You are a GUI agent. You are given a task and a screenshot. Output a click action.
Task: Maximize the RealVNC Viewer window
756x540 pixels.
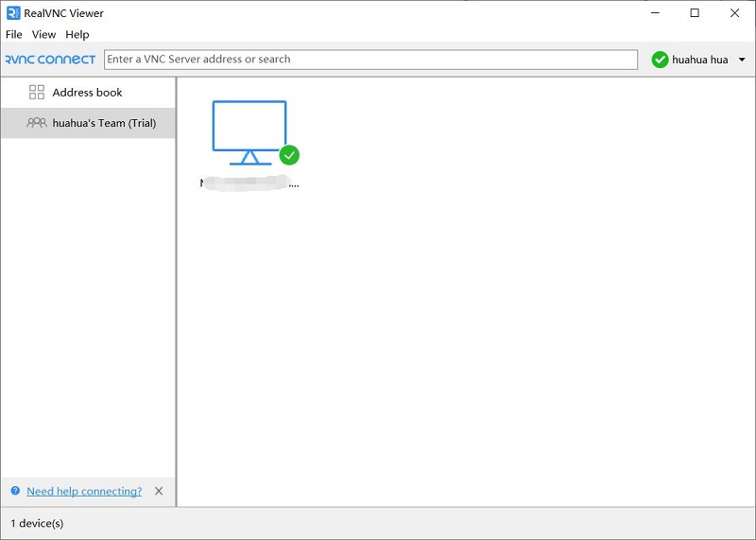tap(695, 13)
